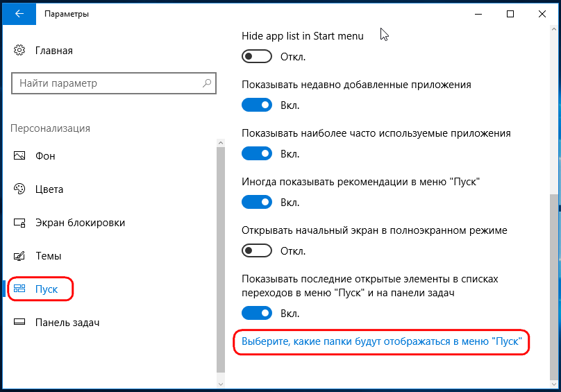The image size is (561, 392).
Task: Turn off Показывать недавно добавленные приложения
Action: pyautogui.click(x=256, y=105)
